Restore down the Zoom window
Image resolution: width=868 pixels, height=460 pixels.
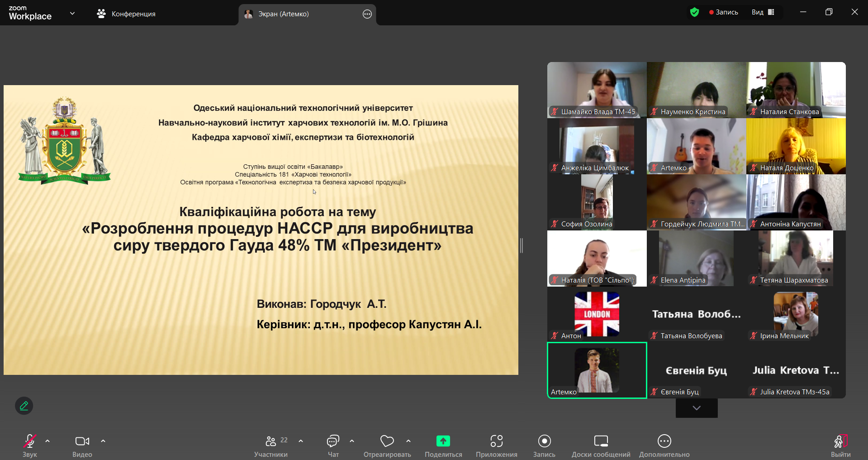pos(829,12)
